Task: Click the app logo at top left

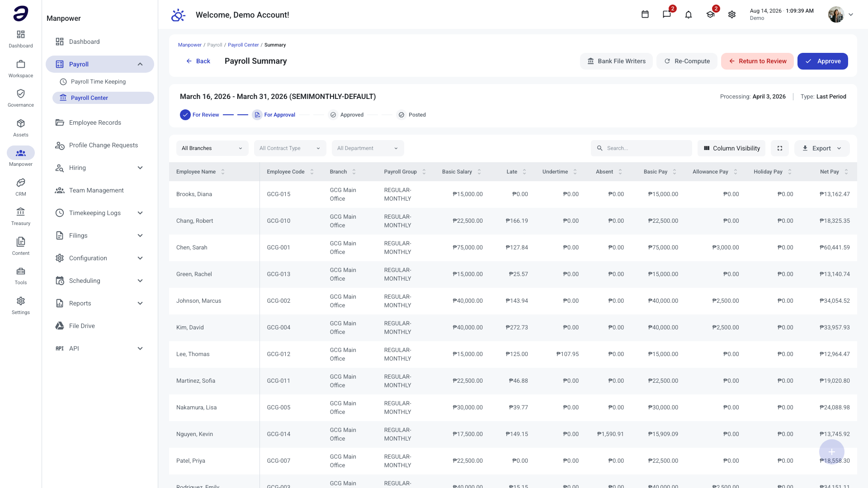Action: click(x=21, y=14)
